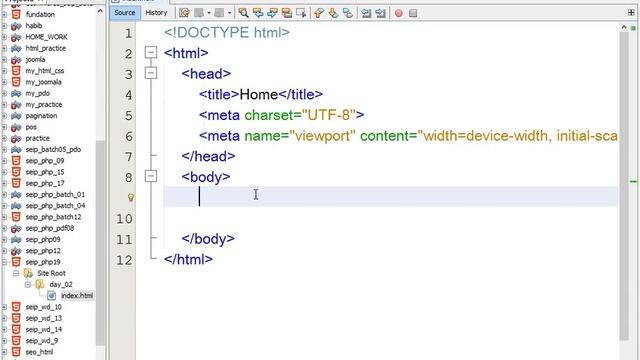This screenshot has height=360, width=640.
Task: Click the habib PHP project icon
Action: pyautogui.click(x=16, y=26)
